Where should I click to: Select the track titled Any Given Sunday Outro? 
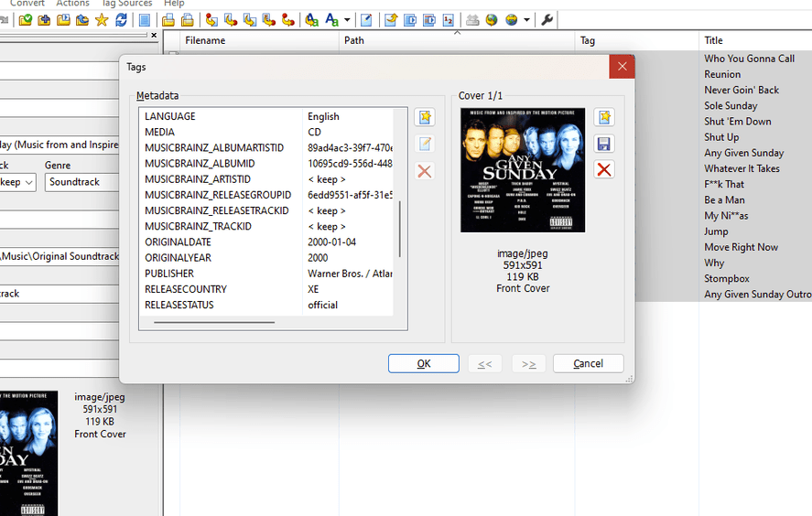click(758, 295)
